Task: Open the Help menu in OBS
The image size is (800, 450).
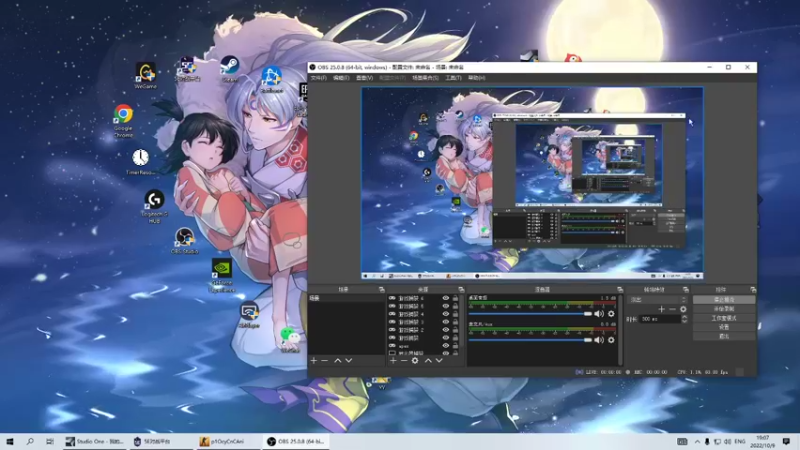Action: pos(477,78)
